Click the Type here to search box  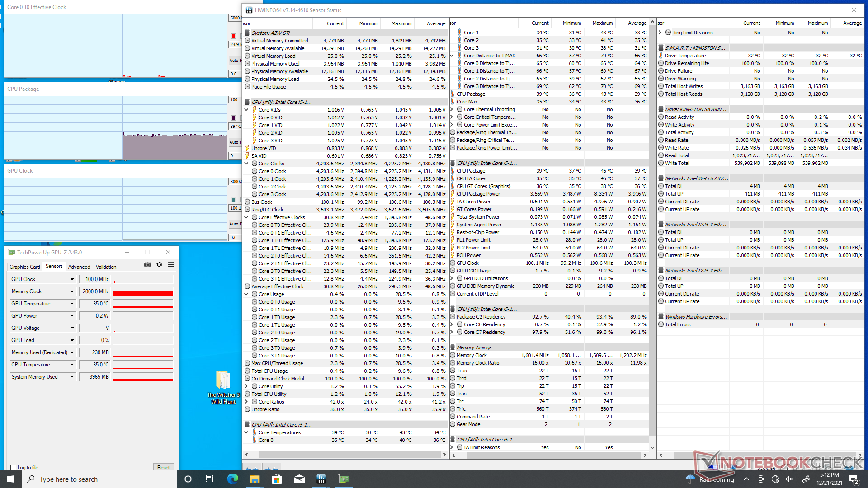(x=99, y=479)
